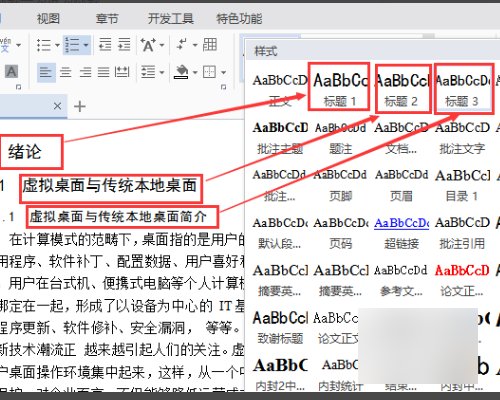Expand the borders dropdown arrow
500x400 pixels.
click(224, 72)
